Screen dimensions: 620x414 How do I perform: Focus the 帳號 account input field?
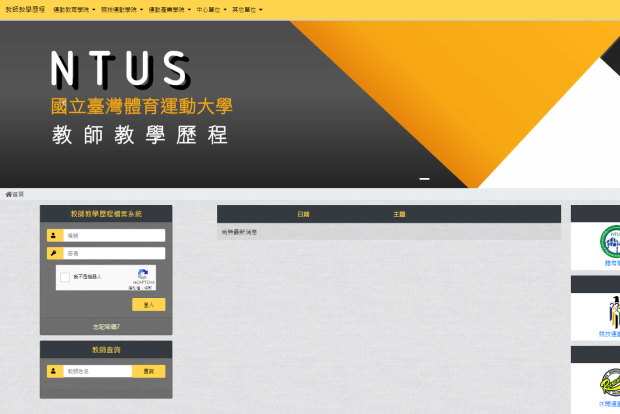(114, 235)
